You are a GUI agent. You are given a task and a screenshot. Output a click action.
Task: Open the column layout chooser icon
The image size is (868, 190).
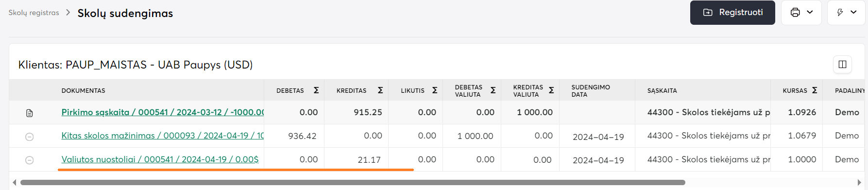(x=843, y=64)
